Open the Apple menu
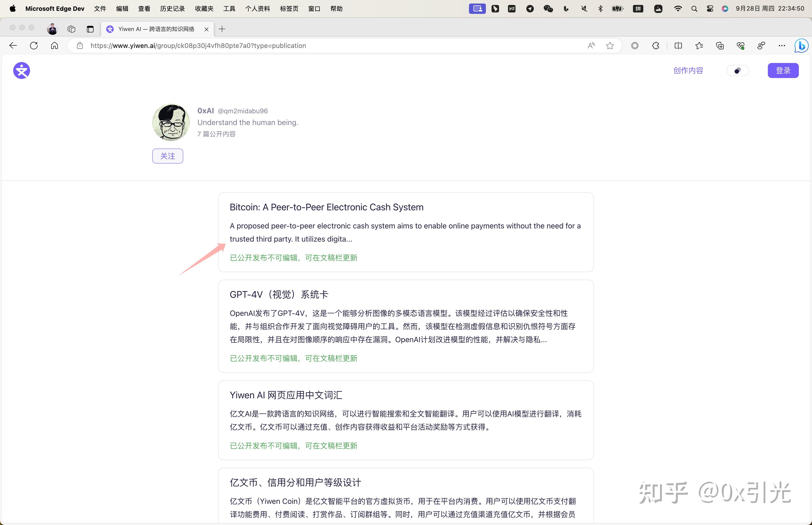The image size is (812, 525). [13, 8]
